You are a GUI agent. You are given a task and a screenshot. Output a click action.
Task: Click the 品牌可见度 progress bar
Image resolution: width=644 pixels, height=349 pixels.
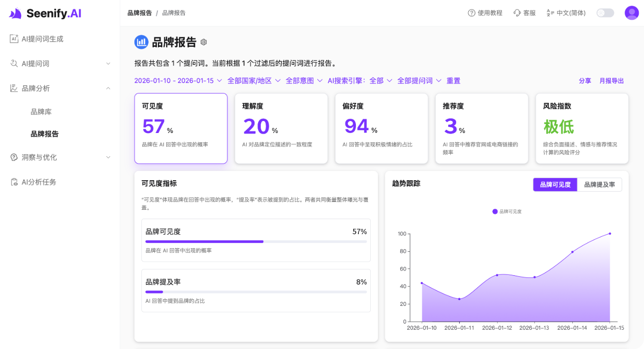tap(256, 241)
